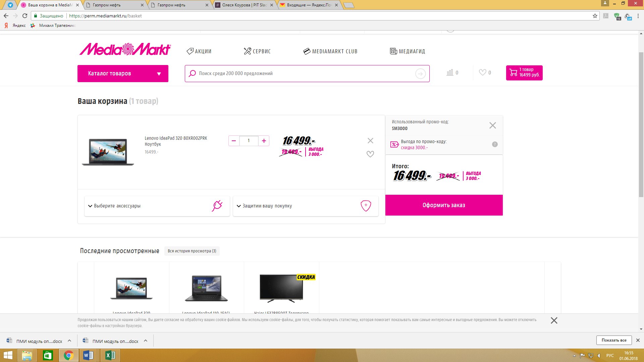Open second ПМИ модуль download options chevron
Screen dimensions: 644x362
coord(146,341)
